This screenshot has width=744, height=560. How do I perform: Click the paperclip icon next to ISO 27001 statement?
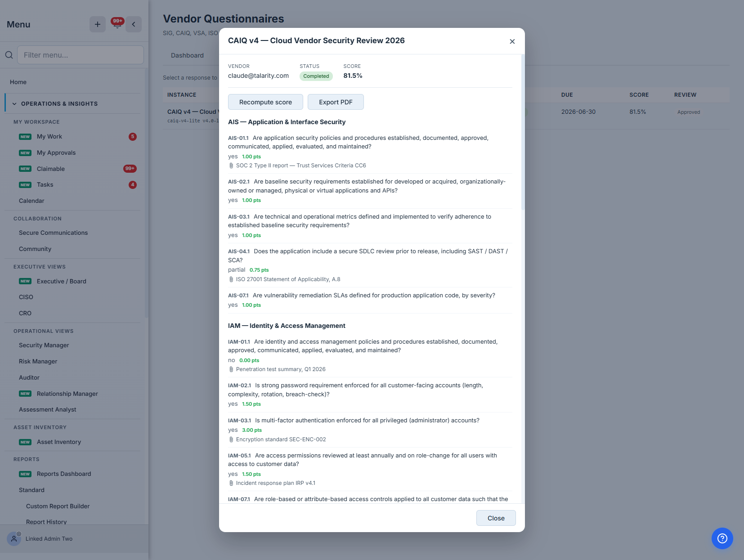[231, 279]
